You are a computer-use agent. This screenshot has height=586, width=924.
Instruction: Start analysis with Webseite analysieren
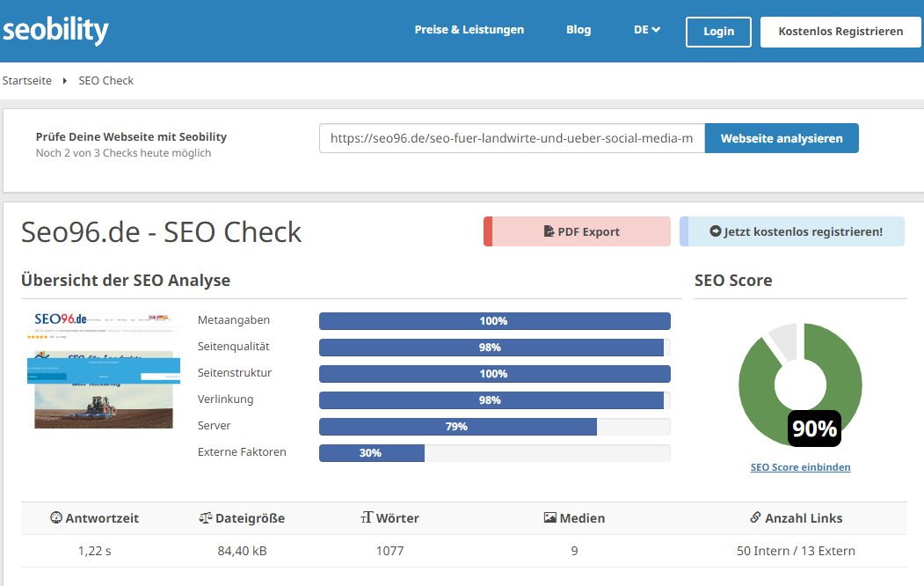[781, 138]
